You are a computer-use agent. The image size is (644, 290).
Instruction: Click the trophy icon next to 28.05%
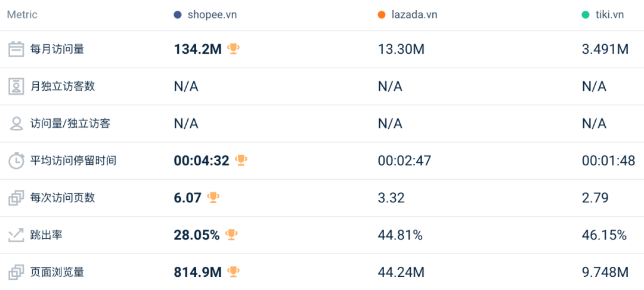point(231,235)
